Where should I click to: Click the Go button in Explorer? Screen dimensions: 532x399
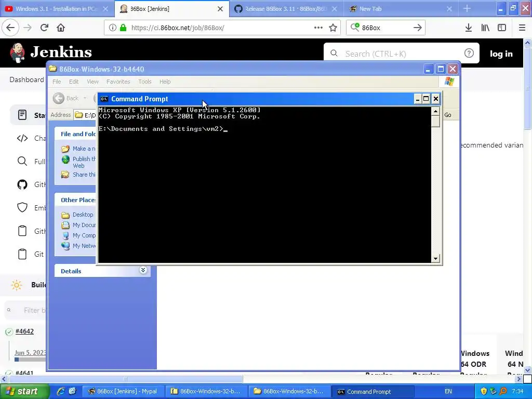[x=447, y=115]
